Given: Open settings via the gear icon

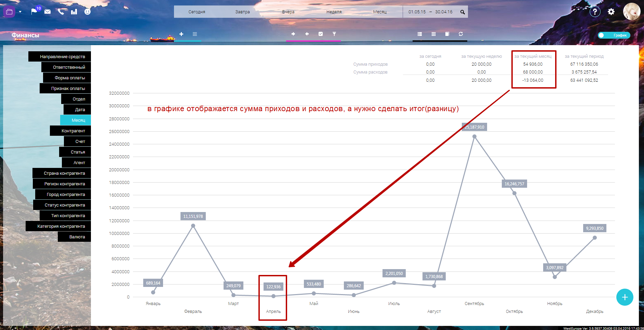Looking at the screenshot, I should 611,12.
